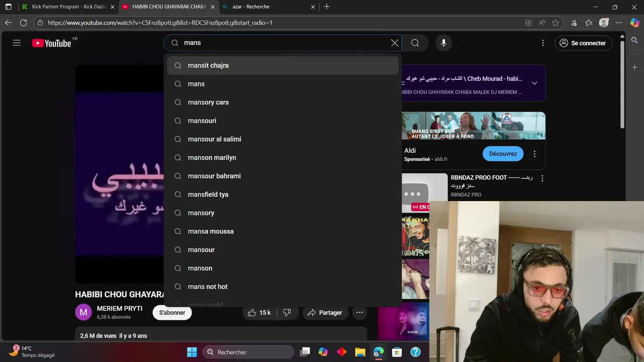
Task: Open Aldi ad options three dots
Action: pyautogui.click(x=534, y=154)
